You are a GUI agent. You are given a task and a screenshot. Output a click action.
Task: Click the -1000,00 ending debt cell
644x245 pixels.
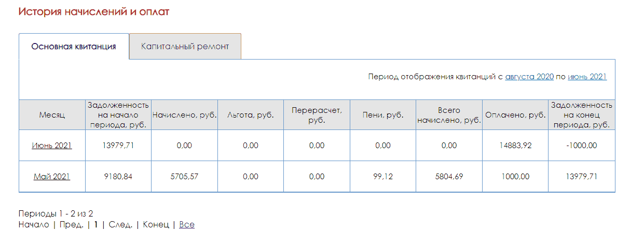582,146
